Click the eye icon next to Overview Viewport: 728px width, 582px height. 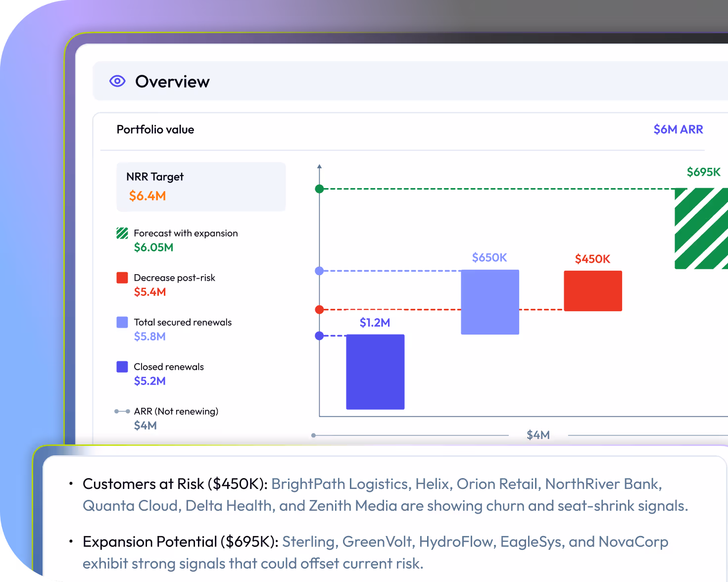(x=117, y=81)
